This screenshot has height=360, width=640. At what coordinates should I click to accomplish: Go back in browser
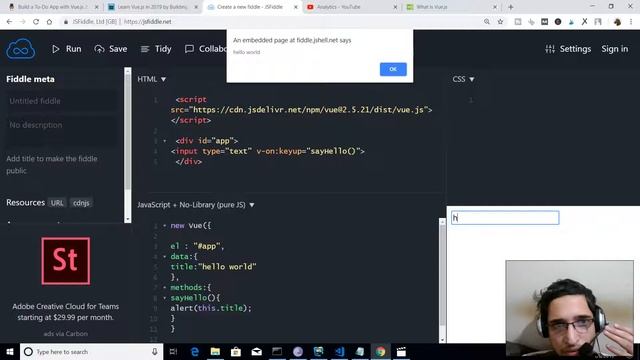click(x=9, y=22)
